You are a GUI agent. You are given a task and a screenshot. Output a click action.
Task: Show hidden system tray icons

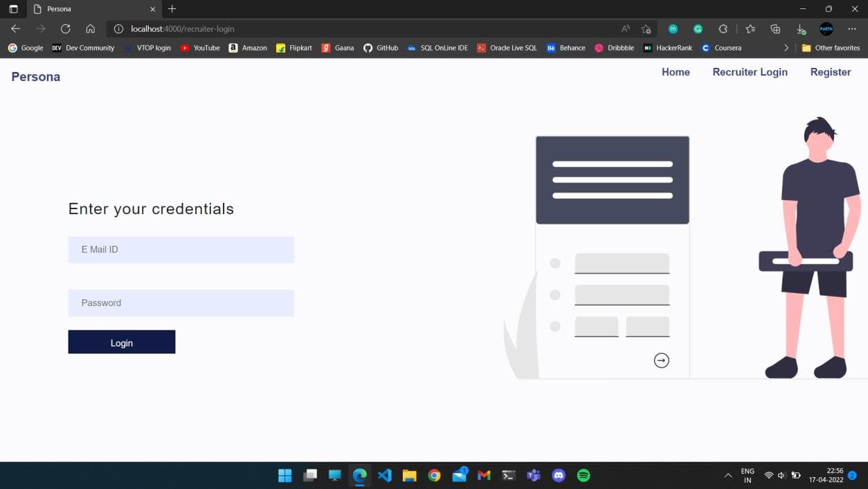pyautogui.click(x=727, y=475)
